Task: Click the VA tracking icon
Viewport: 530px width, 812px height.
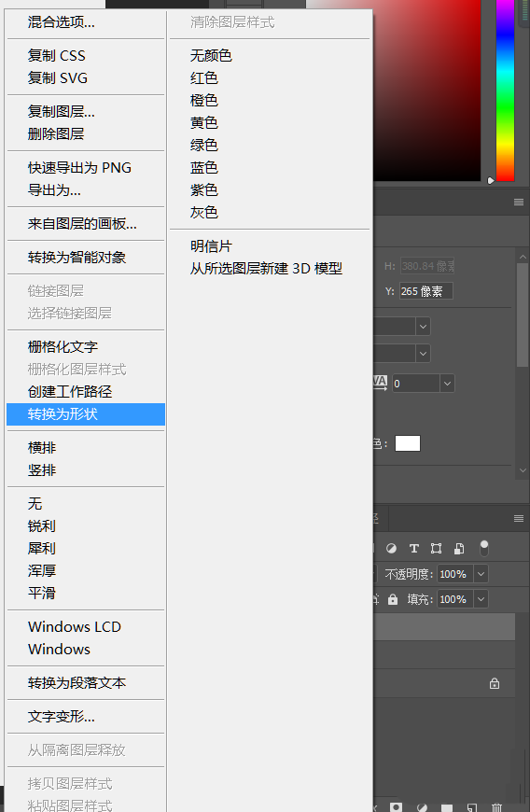Action: coord(380,384)
